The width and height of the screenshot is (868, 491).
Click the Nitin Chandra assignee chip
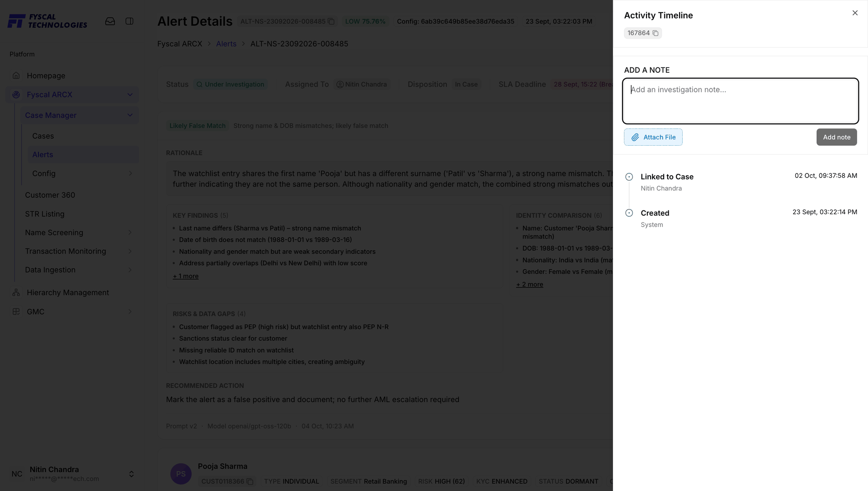coord(362,85)
